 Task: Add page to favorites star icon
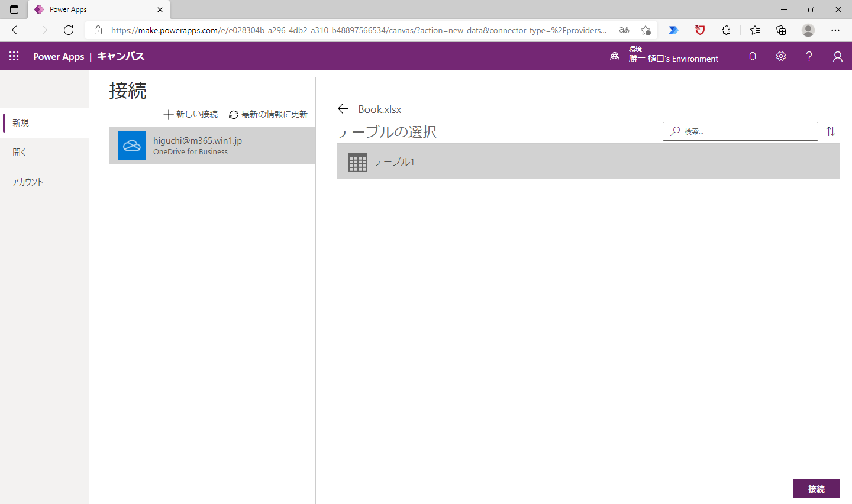(646, 30)
